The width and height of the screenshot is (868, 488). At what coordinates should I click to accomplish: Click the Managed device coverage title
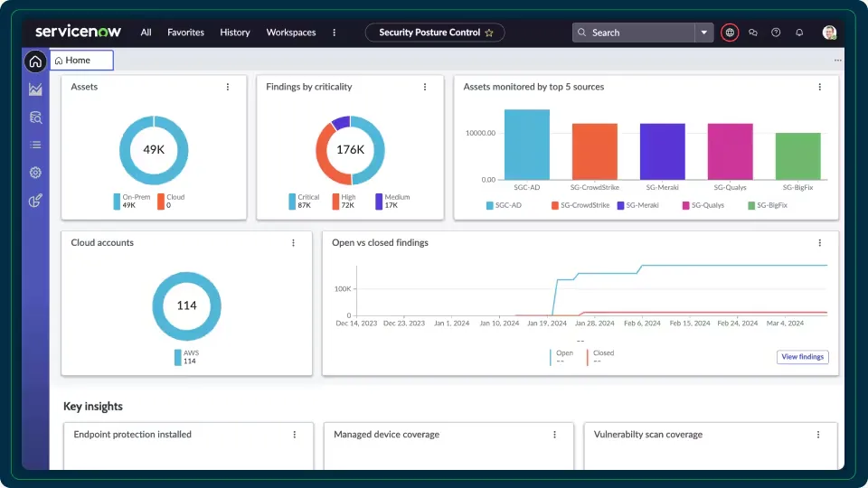pyautogui.click(x=386, y=435)
